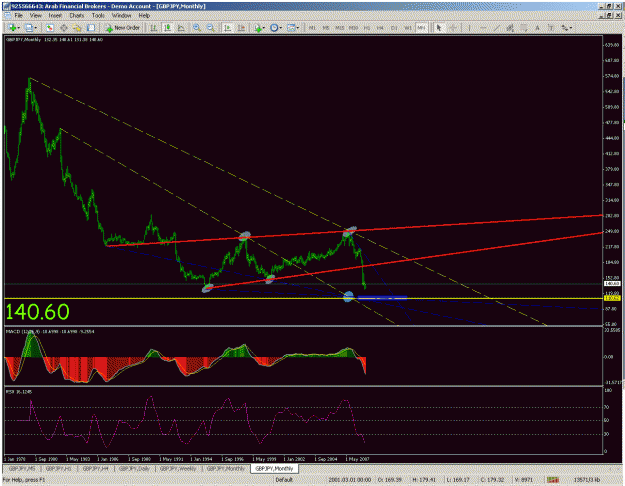Select the Vertical Line drawing tool

pyautogui.click(x=469, y=28)
